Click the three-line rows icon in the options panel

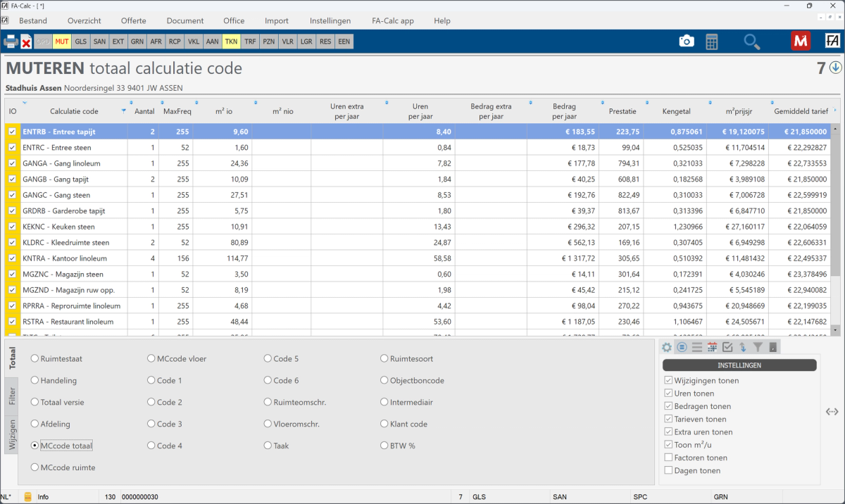pos(697,347)
